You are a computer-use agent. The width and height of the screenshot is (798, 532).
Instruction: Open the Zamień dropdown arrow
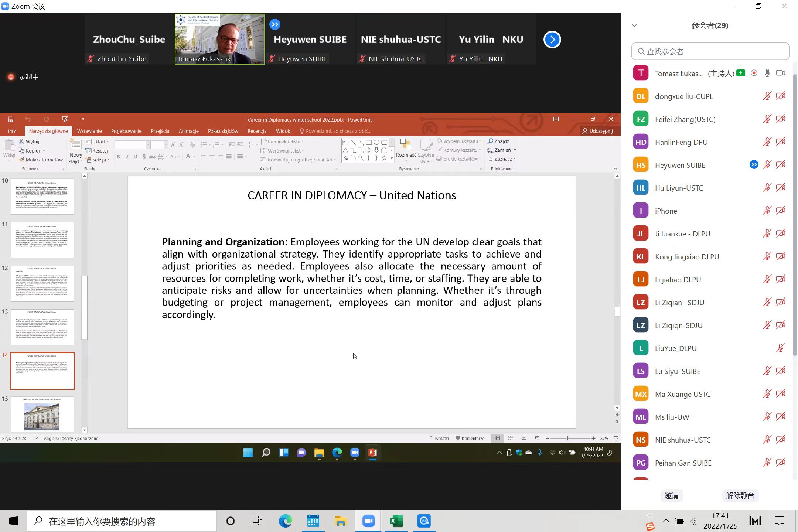coord(515,150)
